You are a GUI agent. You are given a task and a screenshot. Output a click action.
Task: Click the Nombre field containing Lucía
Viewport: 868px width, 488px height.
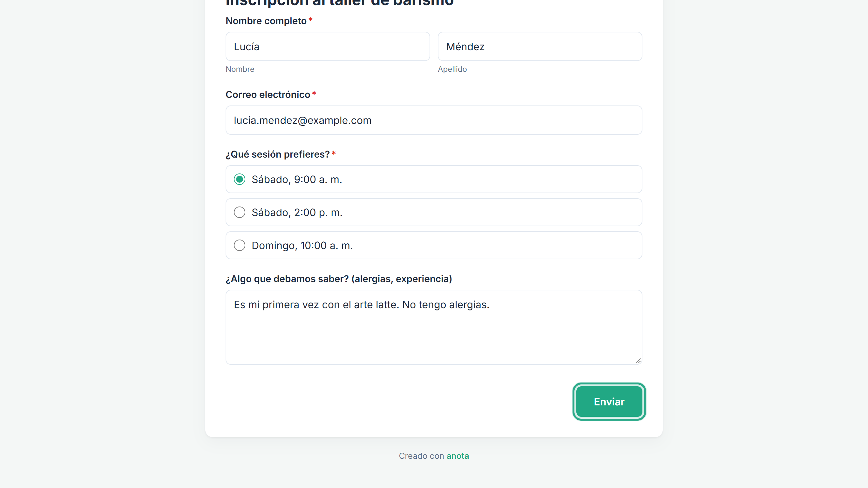(328, 46)
